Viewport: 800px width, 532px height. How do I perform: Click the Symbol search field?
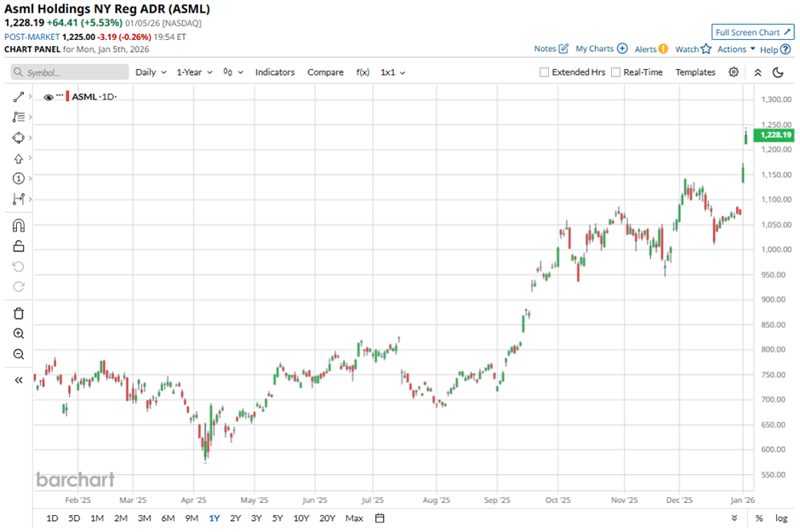click(x=70, y=72)
